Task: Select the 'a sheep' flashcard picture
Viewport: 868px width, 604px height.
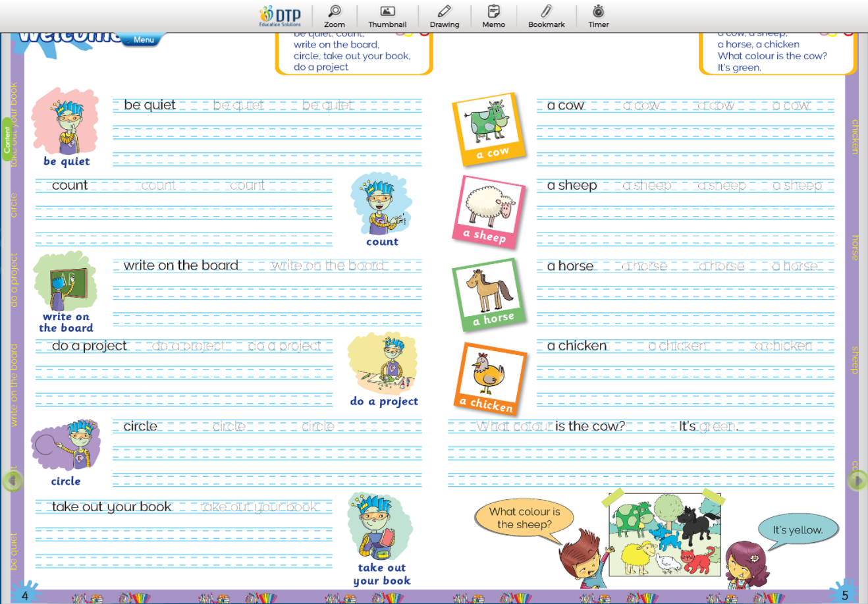Action: [488, 211]
